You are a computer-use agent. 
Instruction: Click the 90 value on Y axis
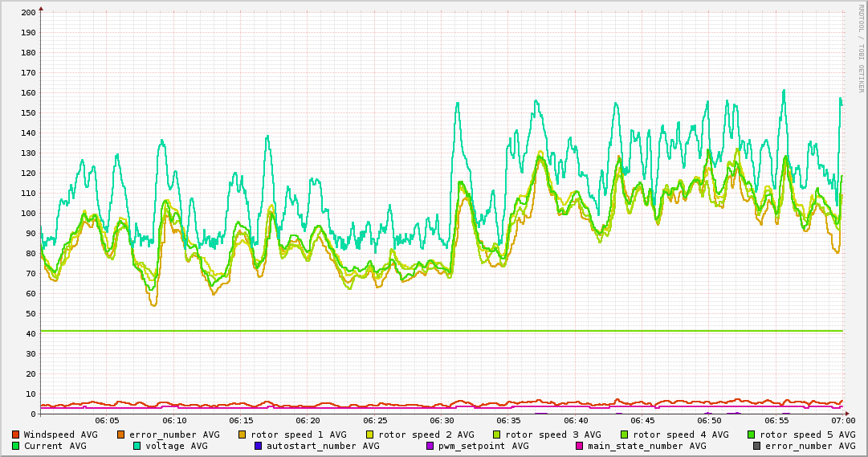(31, 233)
